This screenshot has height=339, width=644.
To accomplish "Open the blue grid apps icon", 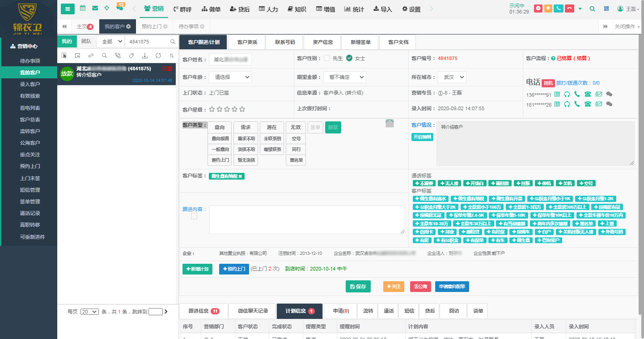I will (606, 9).
